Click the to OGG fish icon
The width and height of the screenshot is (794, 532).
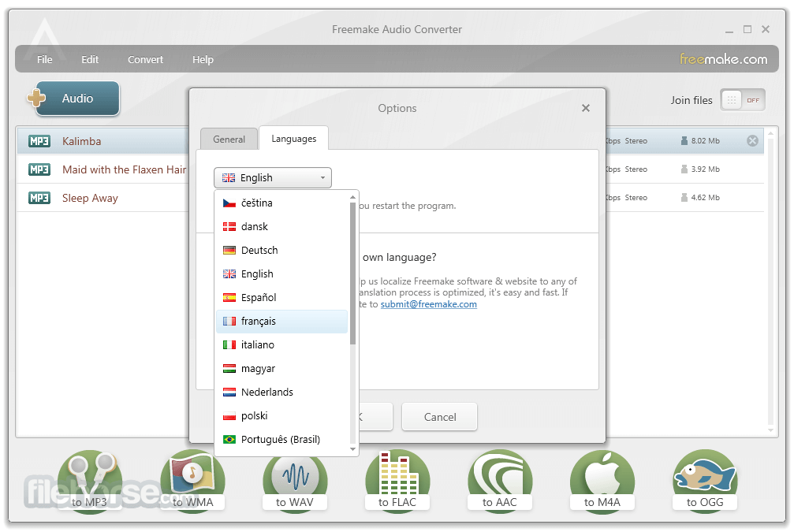pyautogui.click(x=705, y=481)
